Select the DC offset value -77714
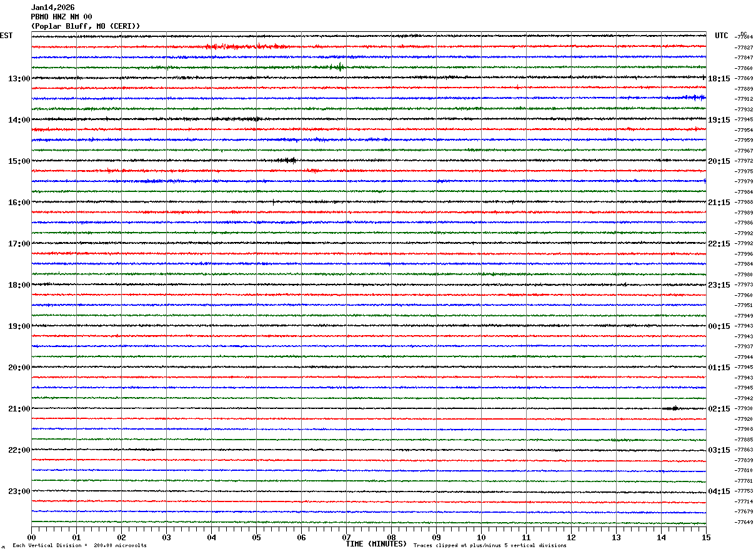 (744, 501)
